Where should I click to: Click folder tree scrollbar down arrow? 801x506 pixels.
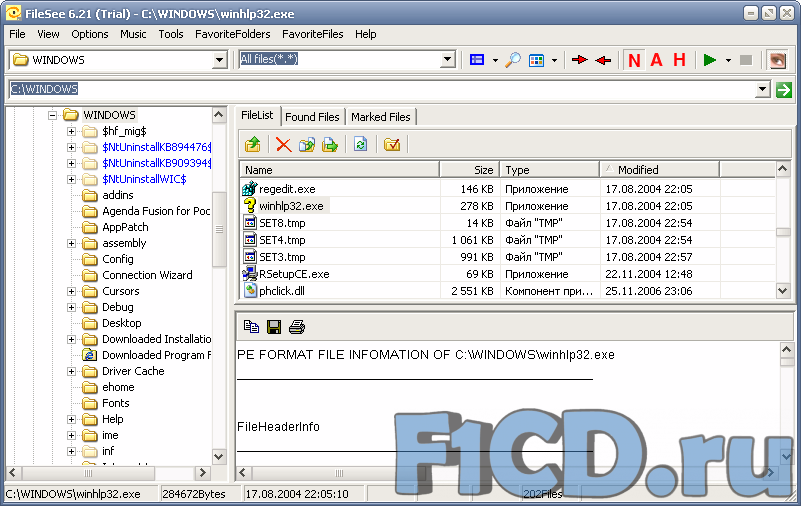coord(219,456)
